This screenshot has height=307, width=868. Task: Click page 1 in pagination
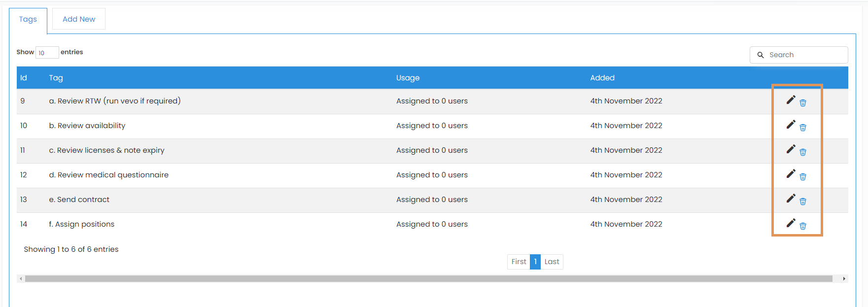pos(535,262)
